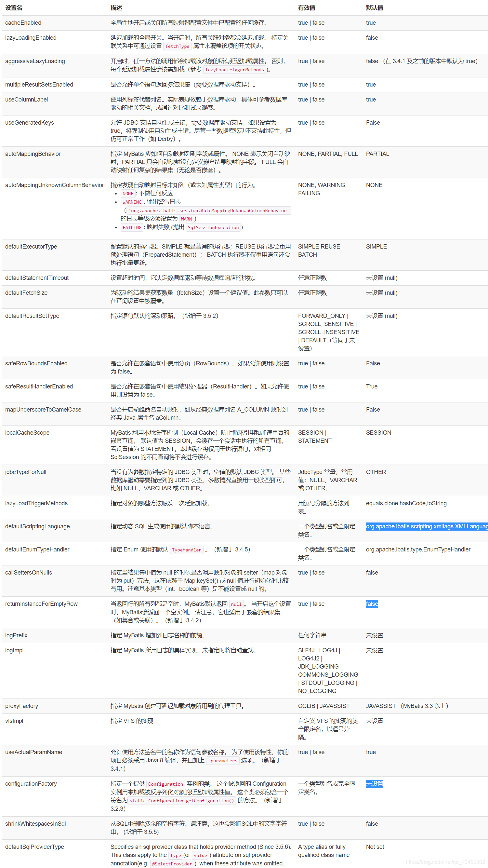
Task: Click the -parameters code tag
Action: [x=223, y=761]
